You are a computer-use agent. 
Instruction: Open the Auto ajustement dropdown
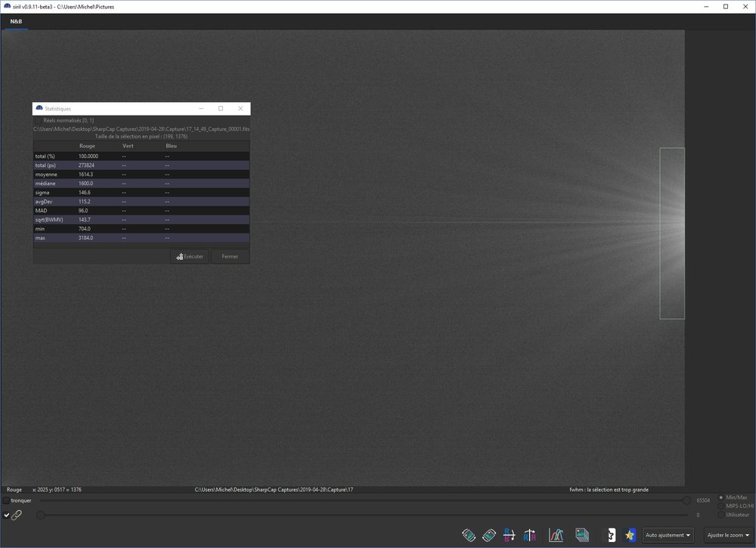tap(668, 535)
